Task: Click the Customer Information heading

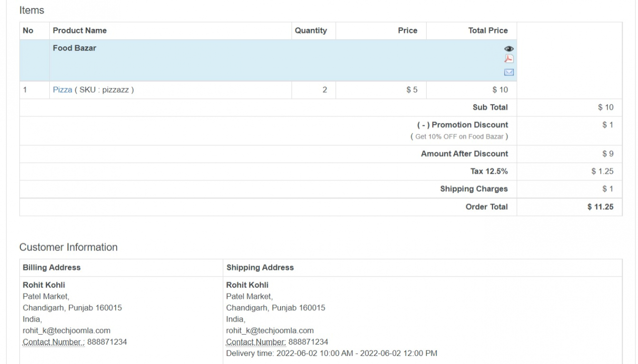Action: pos(68,247)
